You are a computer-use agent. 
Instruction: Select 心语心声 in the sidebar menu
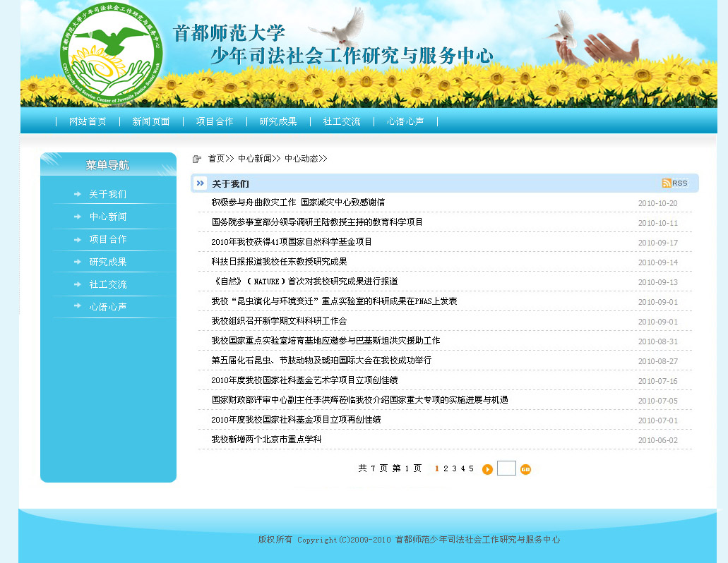108,307
